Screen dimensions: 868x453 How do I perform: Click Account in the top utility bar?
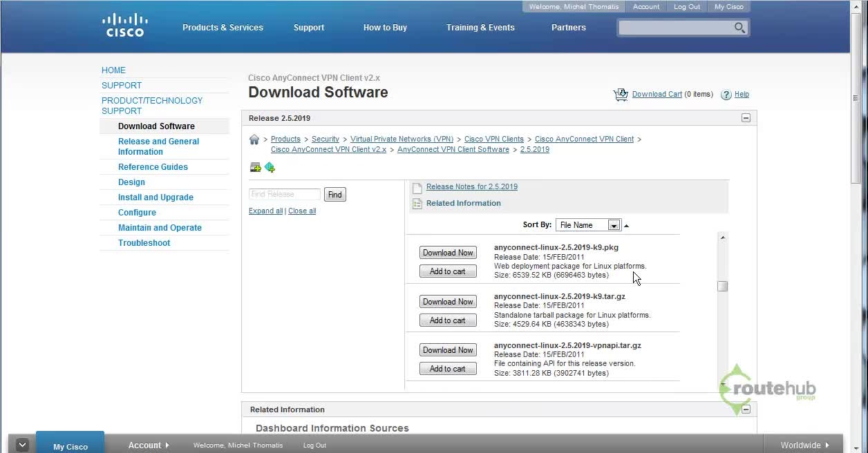(646, 7)
